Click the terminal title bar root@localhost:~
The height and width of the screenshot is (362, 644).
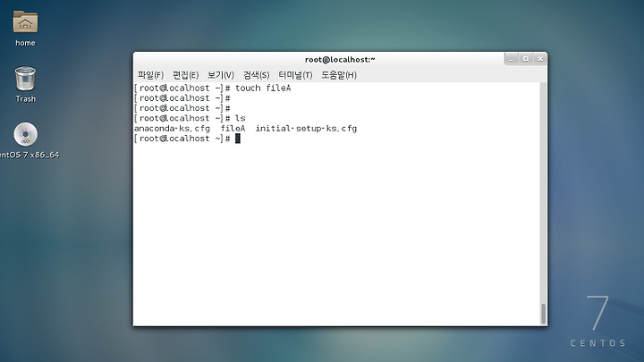pyautogui.click(x=340, y=60)
